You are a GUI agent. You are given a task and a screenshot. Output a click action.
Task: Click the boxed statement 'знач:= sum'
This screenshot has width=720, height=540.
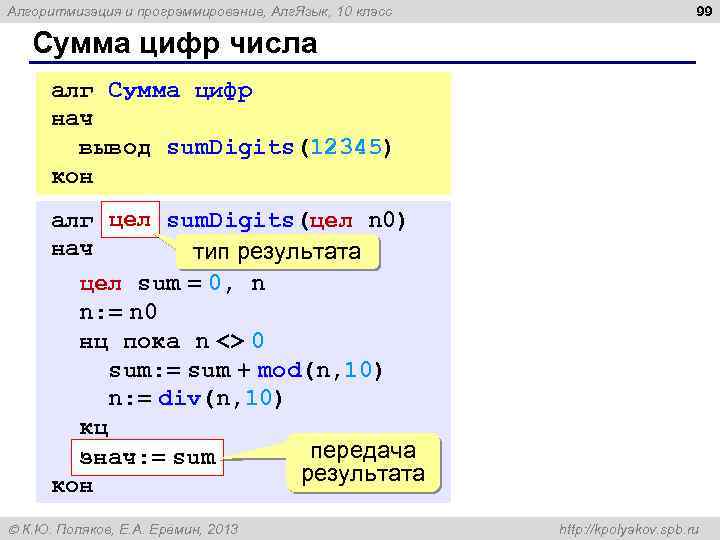tap(147, 457)
